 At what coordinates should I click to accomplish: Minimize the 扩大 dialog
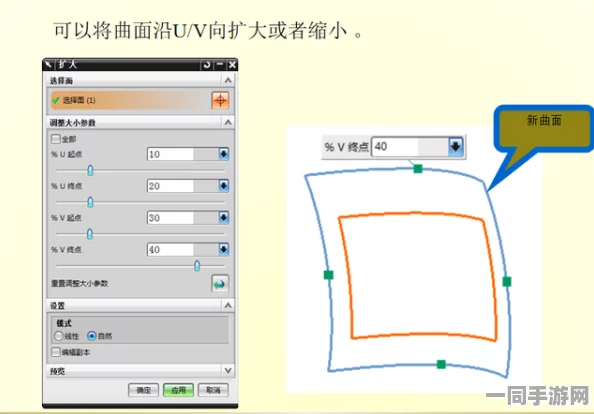click(x=220, y=65)
